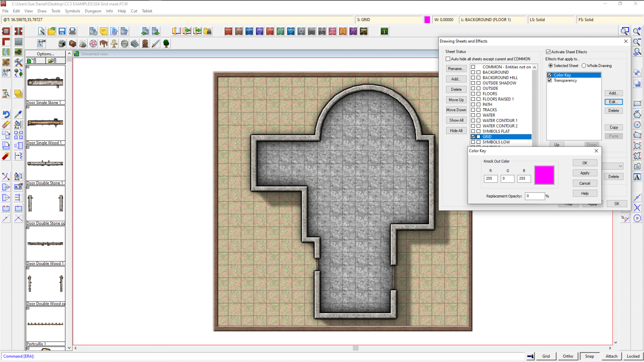Toggle hide checkbox for FLOORS sheet
Screen dimensions: 644x362
click(479, 94)
